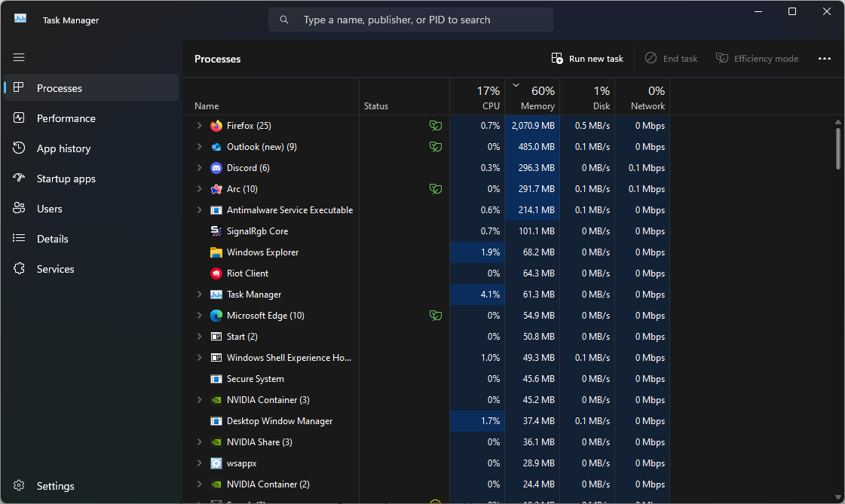Go to Startup apps page
The height and width of the screenshot is (504, 845).
91,179
